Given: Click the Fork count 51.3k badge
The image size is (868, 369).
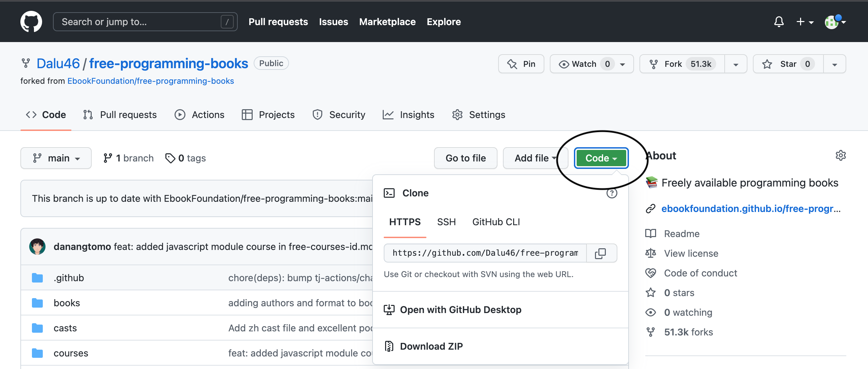Looking at the screenshot, I should click(701, 64).
